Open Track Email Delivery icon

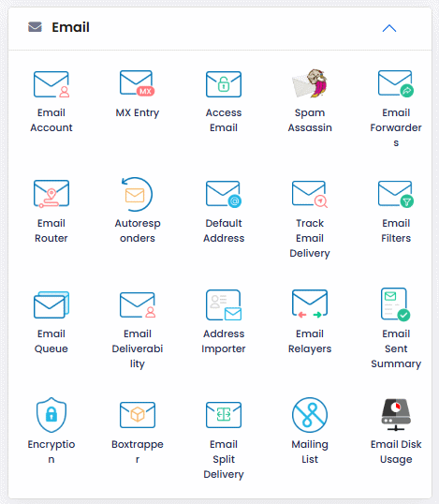coord(310,194)
